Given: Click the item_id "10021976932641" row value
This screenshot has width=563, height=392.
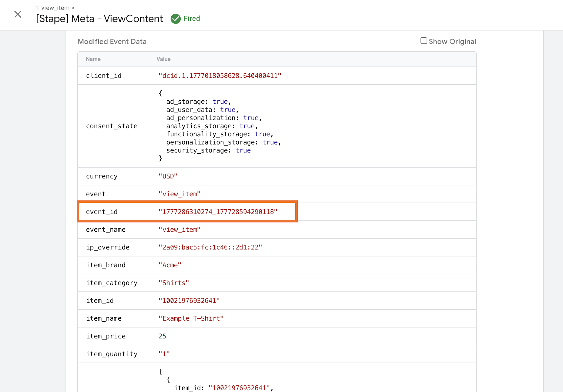Looking at the screenshot, I should (x=189, y=301).
